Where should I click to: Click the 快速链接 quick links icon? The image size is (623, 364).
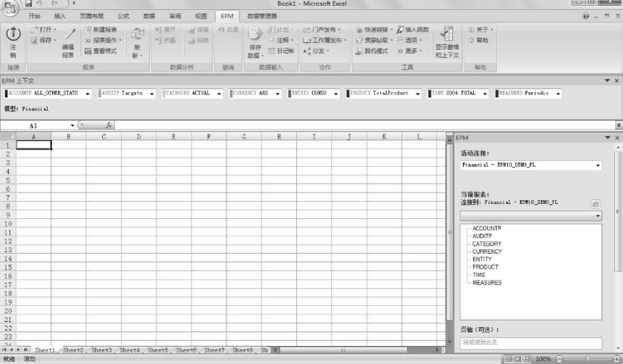pos(359,30)
